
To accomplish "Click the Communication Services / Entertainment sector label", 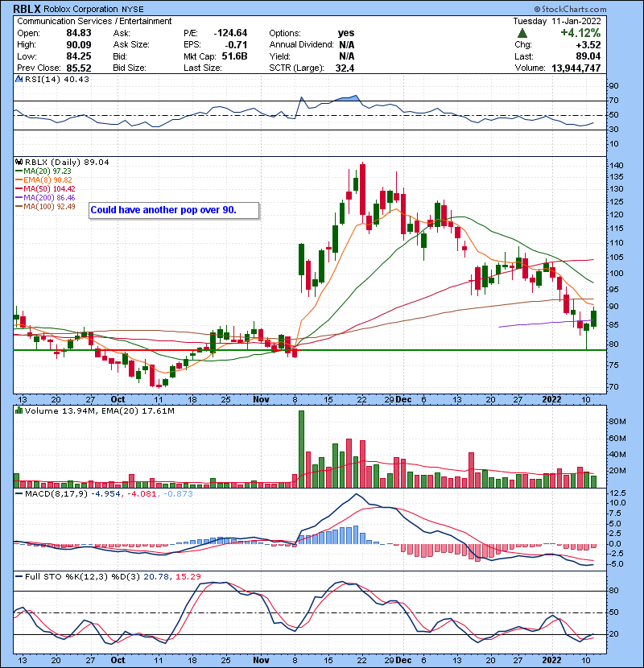I will (95, 21).
